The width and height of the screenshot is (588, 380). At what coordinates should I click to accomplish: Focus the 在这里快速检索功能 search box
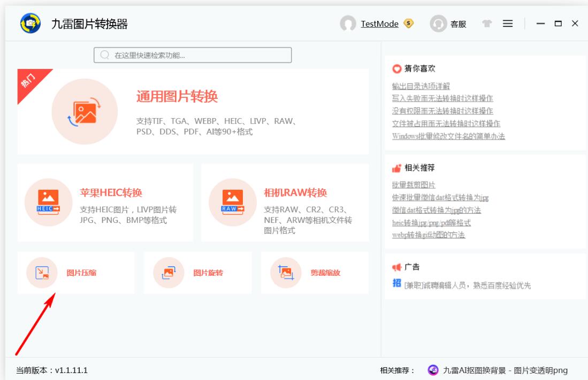[x=193, y=55]
